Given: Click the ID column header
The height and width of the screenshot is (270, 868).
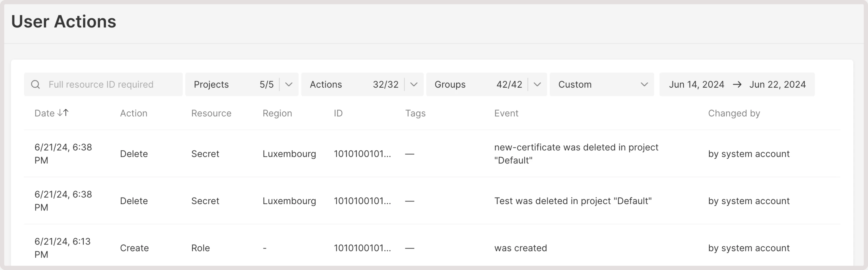Looking at the screenshot, I should coord(338,113).
